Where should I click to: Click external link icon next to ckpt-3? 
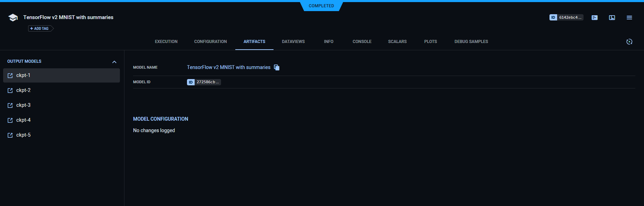tap(10, 105)
